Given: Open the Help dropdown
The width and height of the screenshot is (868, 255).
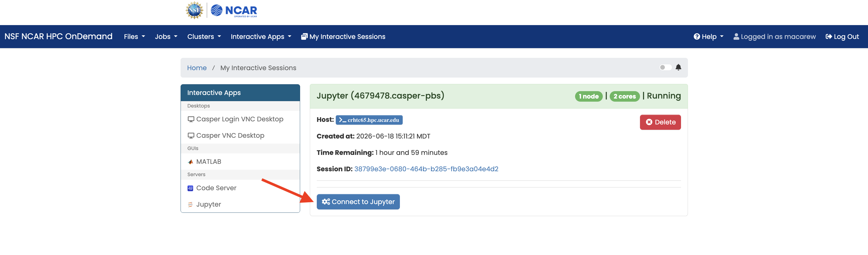Looking at the screenshot, I should [708, 37].
